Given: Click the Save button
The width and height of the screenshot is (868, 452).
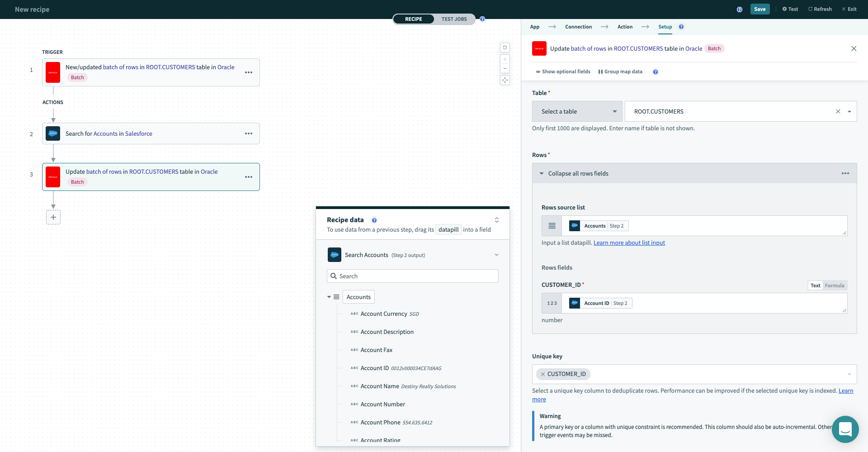Looking at the screenshot, I should [x=759, y=9].
